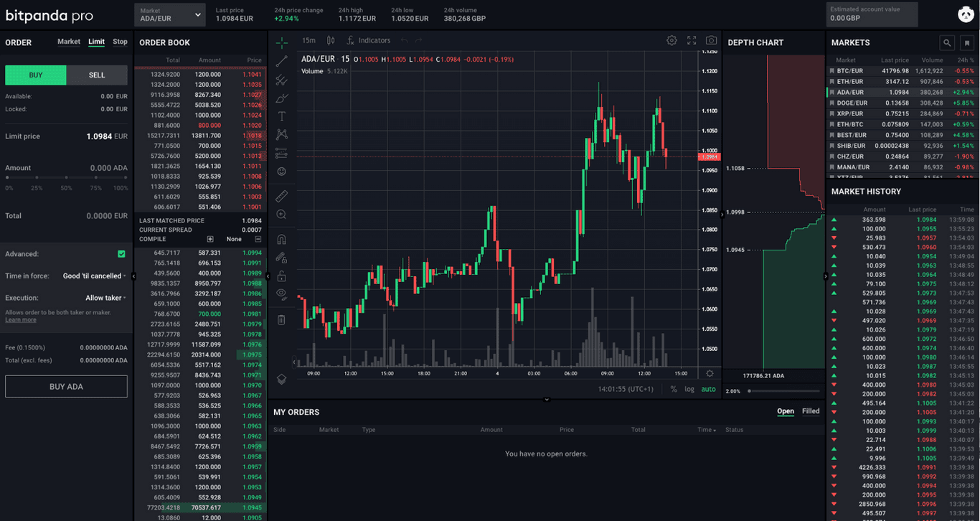Toggle the Advanced order checkbox
Screen dimensions: 980x521
(121, 254)
